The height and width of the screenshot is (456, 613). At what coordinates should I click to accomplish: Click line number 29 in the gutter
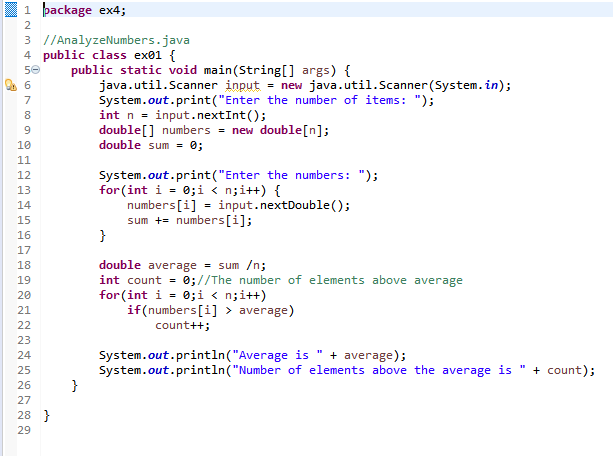click(x=24, y=430)
